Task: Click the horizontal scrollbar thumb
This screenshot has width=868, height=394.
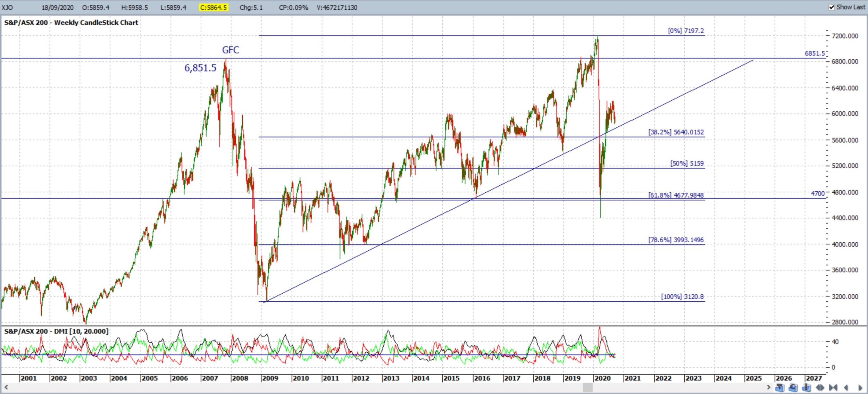Action: coord(587,387)
